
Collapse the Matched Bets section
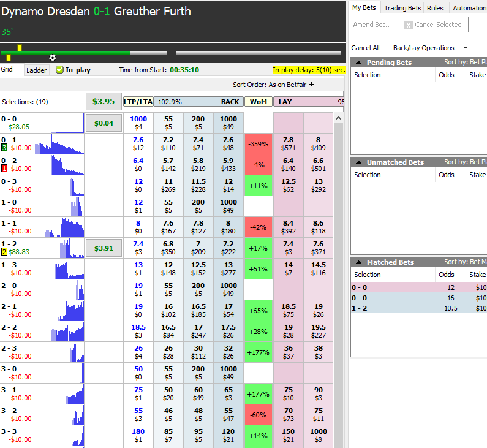[x=358, y=262]
